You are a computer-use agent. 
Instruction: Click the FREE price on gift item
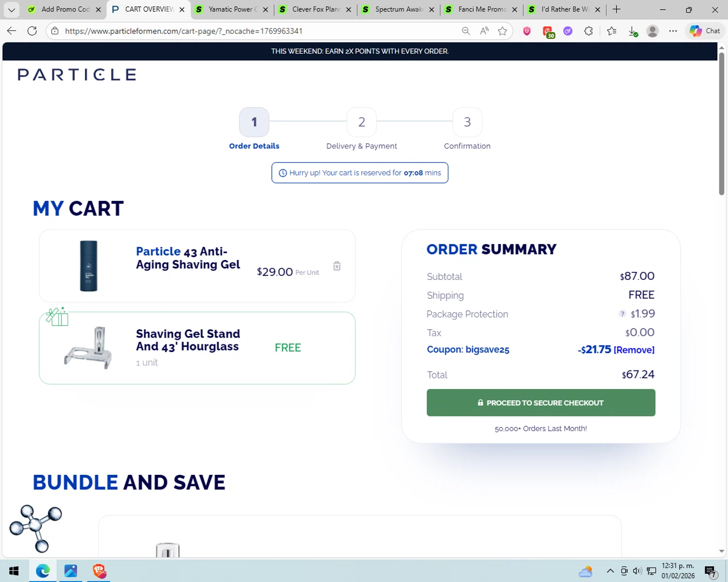(288, 348)
